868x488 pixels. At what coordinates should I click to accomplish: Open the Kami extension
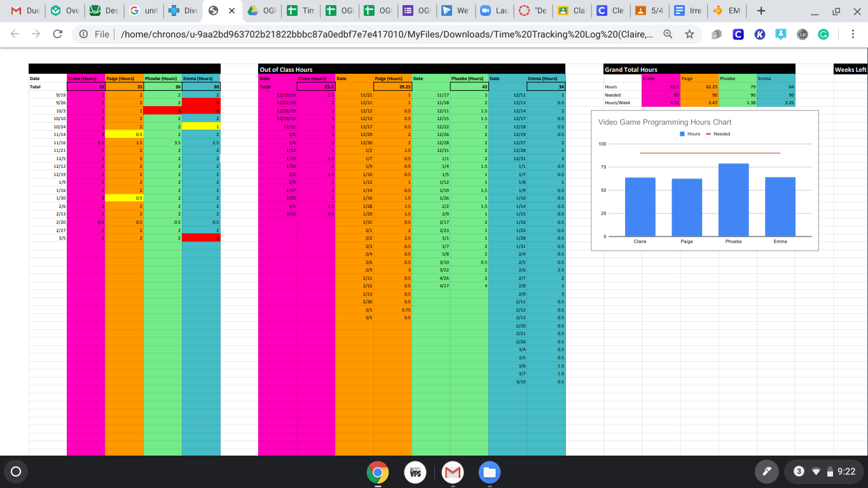[x=760, y=34]
